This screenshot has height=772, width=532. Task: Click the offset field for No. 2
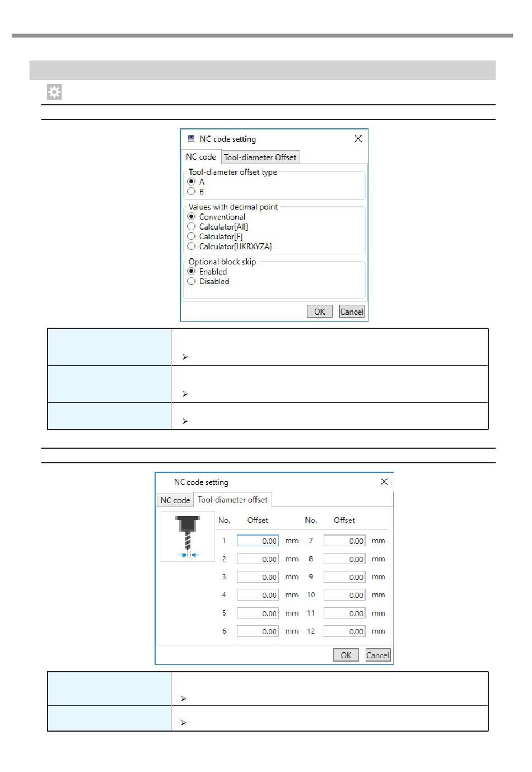point(258,559)
